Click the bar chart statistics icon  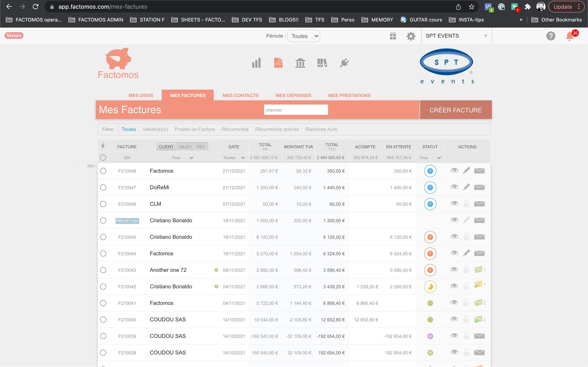tap(256, 62)
